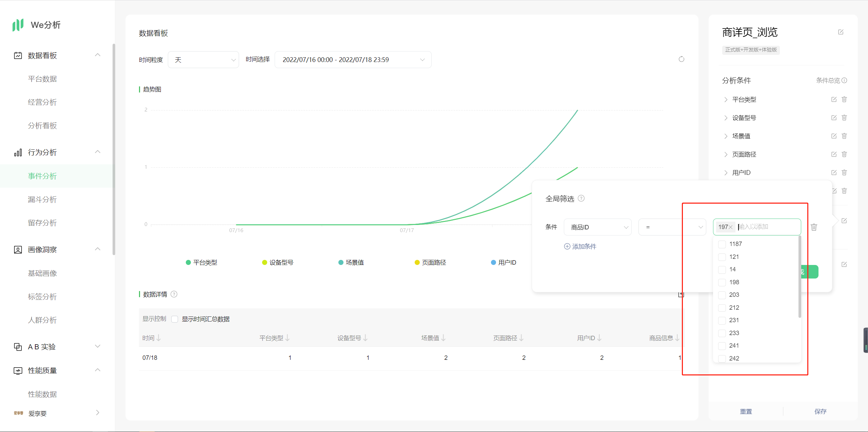This screenshot has width=868, height=432.
Task: Click help icon beside 数据详情
Action: click(x=174, y=294)
